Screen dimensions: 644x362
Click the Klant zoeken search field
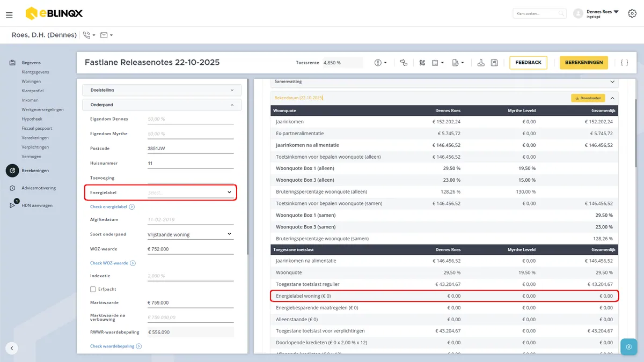click(539, 13)
